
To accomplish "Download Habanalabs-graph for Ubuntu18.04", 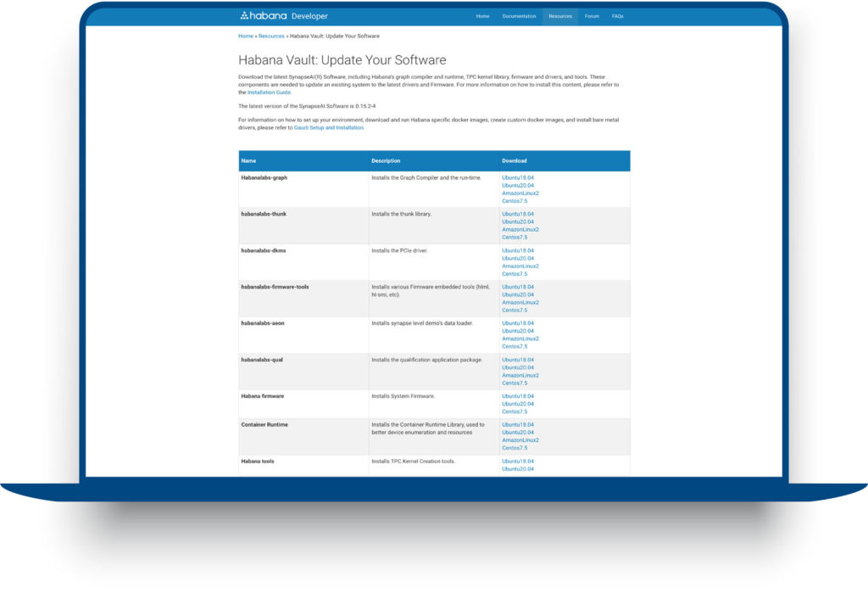I will point(518,178).
